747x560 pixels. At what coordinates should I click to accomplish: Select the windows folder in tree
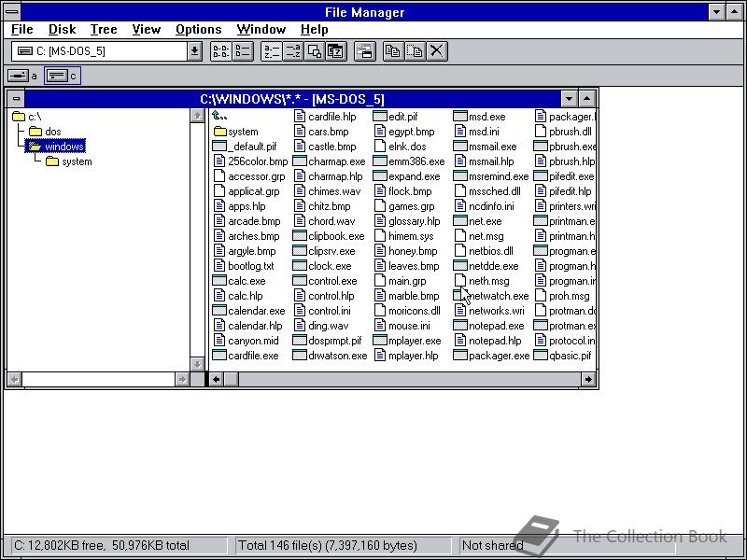(x=56, y=147)
